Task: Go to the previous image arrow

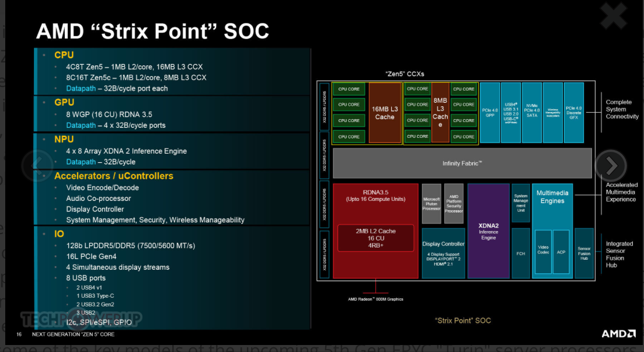Action: pos(37,166)
